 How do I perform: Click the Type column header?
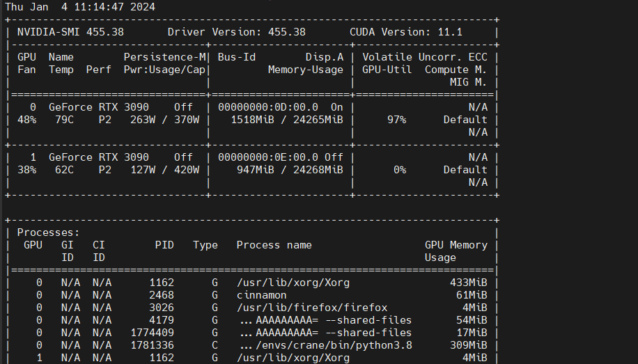(x=205, y=245)
